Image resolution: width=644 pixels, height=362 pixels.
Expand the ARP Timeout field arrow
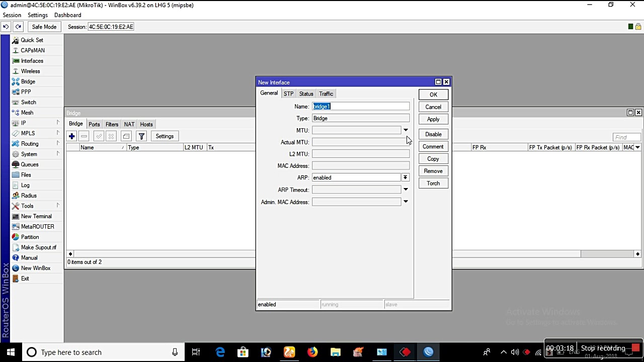(x=406, y=190)
